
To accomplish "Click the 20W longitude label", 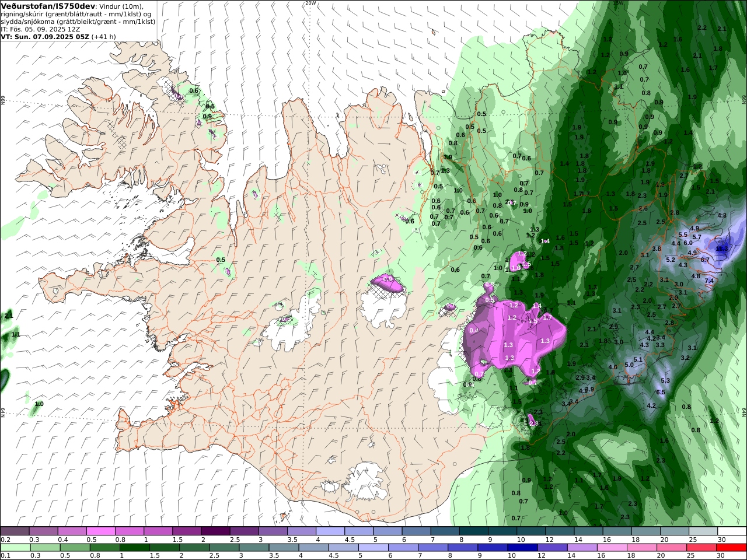I will 310,3.
